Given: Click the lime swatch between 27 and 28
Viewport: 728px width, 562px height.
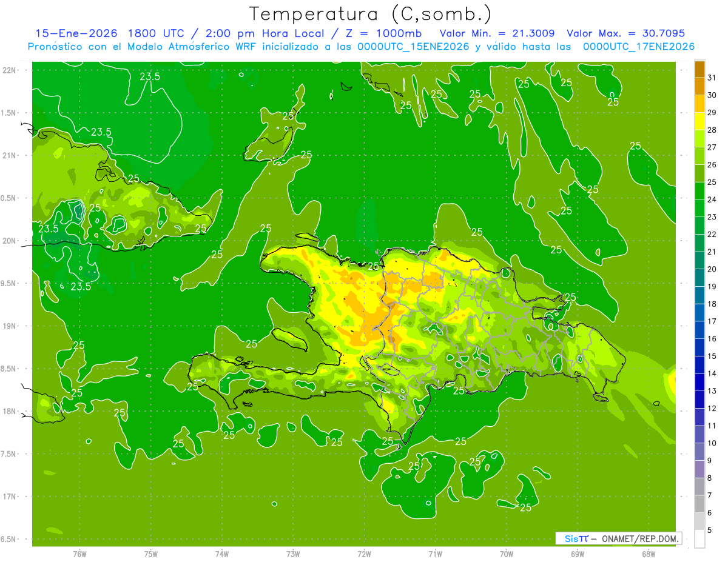Looking at the screenshot, I should tap(699, 139).
